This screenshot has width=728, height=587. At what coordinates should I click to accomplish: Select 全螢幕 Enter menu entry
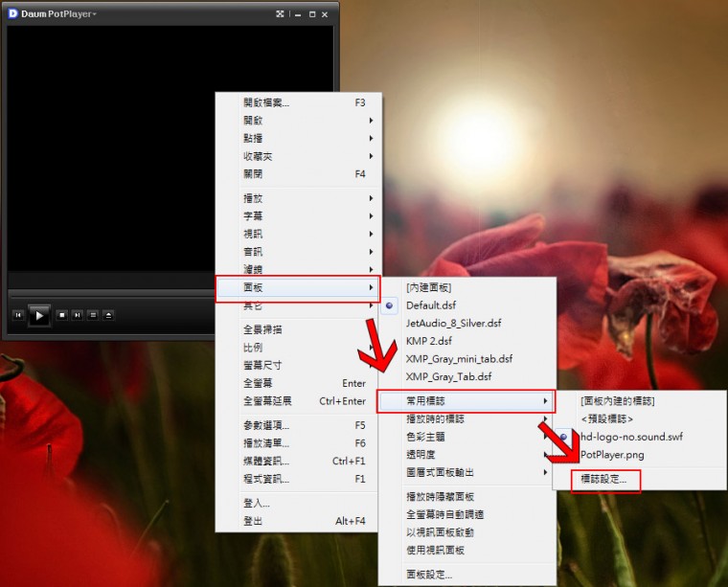pyautogui.click(x=297, y=383)
